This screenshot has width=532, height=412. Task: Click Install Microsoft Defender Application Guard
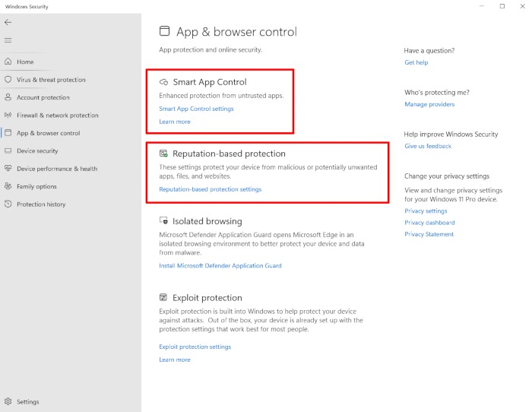click(220, 265)
